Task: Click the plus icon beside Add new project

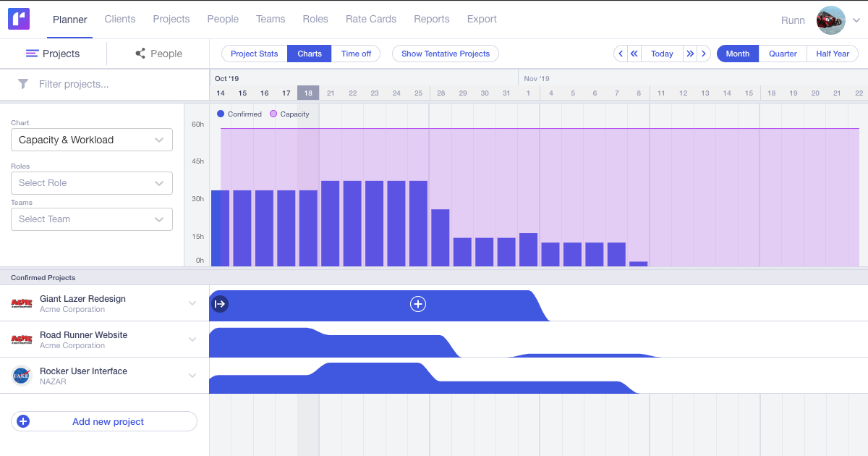Action: click(x=22, y=421)
